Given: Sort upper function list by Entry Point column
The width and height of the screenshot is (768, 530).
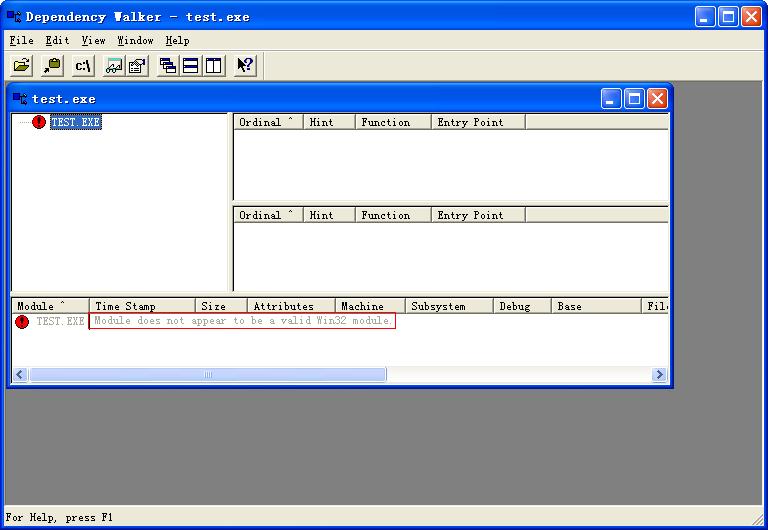Looking at the screenshot, I should [x=478, y=122].
